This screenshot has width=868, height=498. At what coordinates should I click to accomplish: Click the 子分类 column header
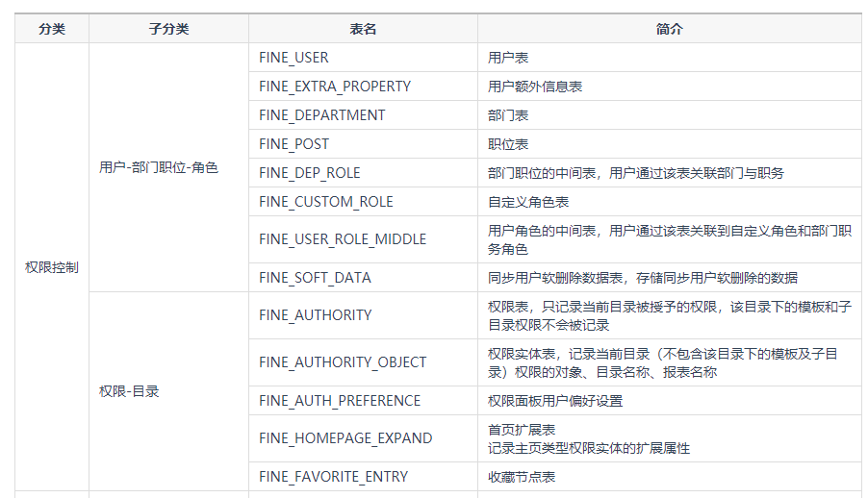pos(168,29)
